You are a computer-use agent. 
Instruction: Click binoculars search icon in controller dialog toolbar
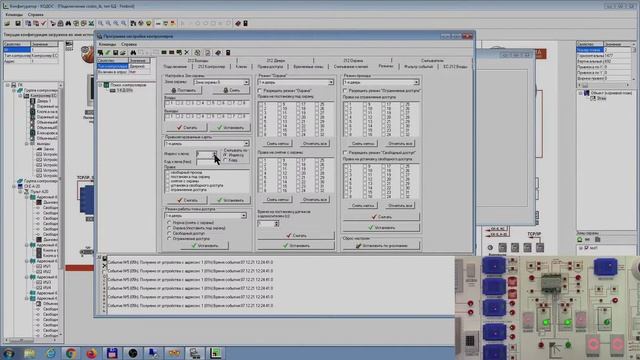coord(133,53)
